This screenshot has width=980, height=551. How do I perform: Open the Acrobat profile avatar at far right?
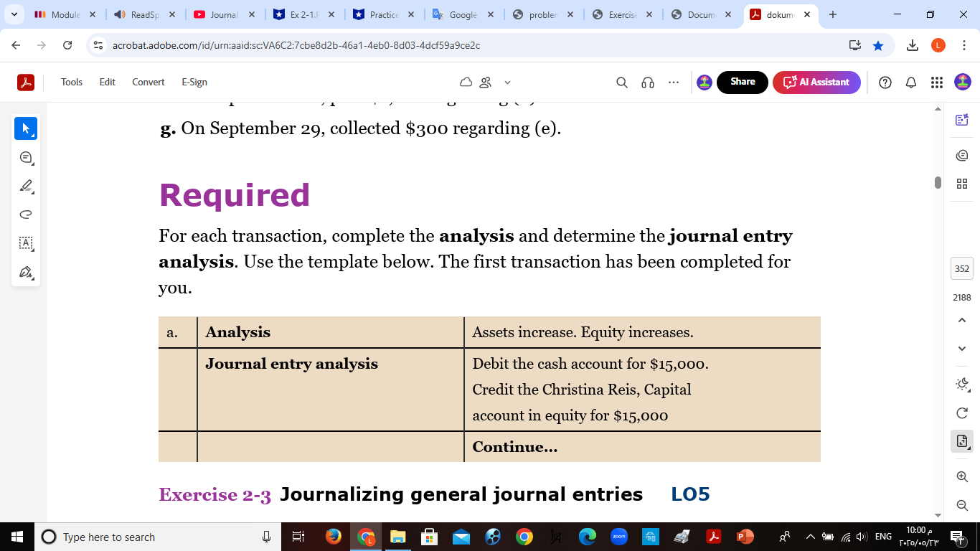(x=962, y=83)
